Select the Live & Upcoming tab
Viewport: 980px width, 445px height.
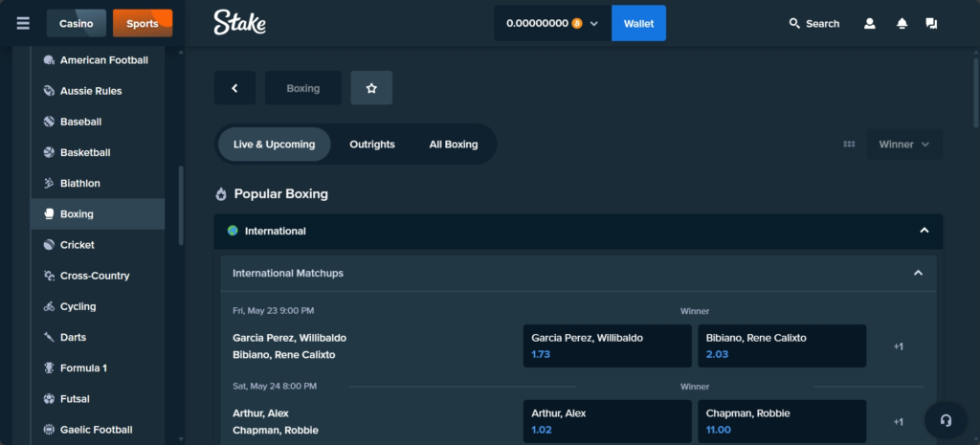(x=275, y=145)
